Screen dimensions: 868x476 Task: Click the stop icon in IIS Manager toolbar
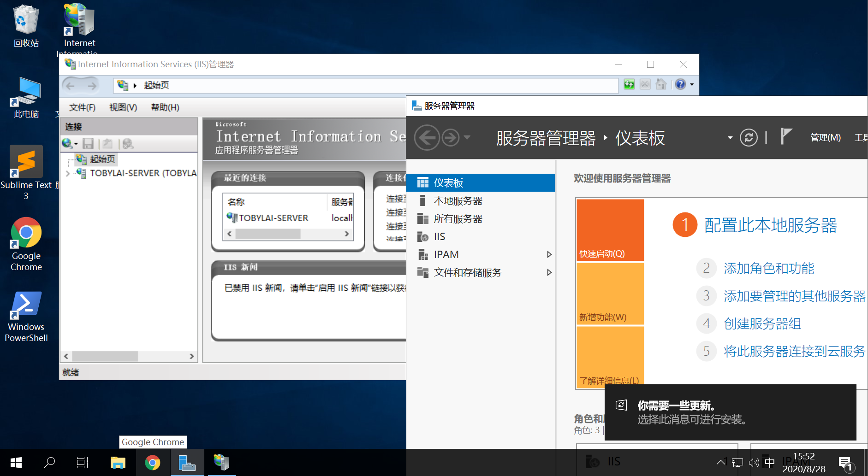point(645,84)
